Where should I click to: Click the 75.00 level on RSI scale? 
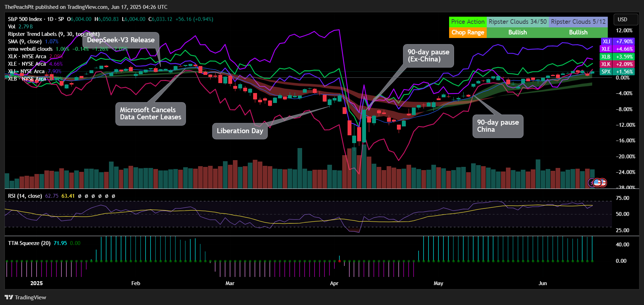(622, 198)
